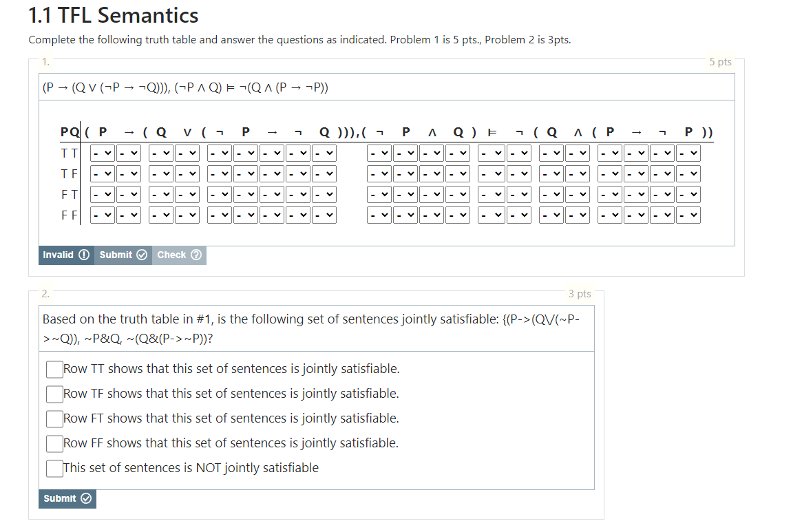802x532 pixels.
Task: Click the Invalid button
Action: (x=65, y=255)
